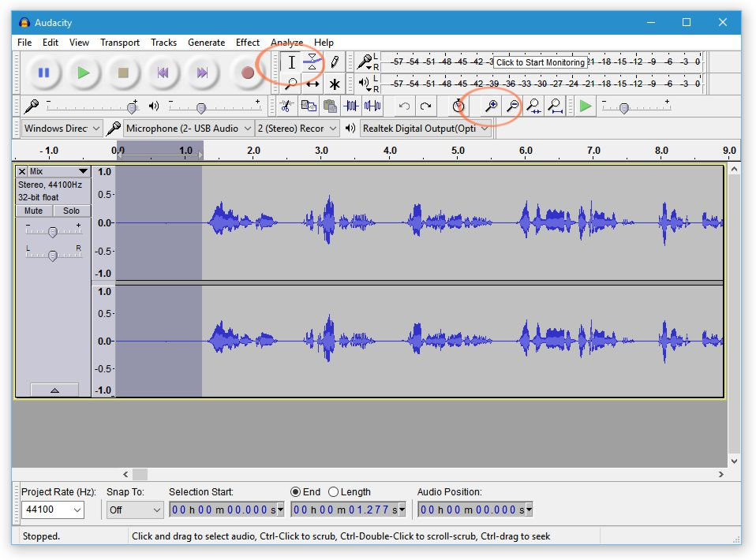Pause playback
Screen dimensions: 756x560
44,73
